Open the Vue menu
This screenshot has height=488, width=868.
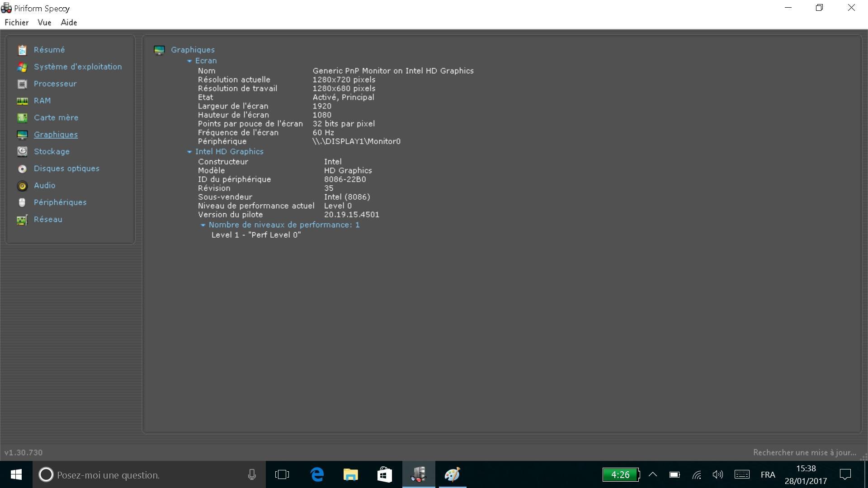tap(44, 23)
